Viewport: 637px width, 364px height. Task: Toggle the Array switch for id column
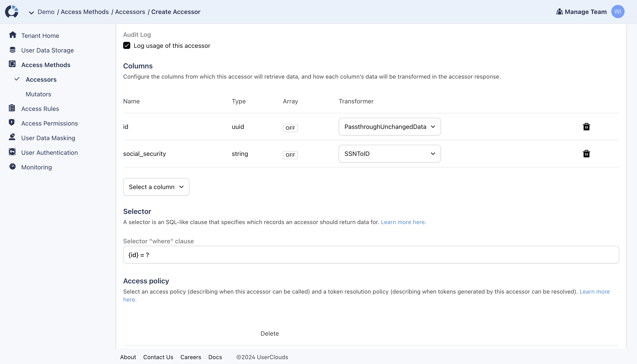290,127
